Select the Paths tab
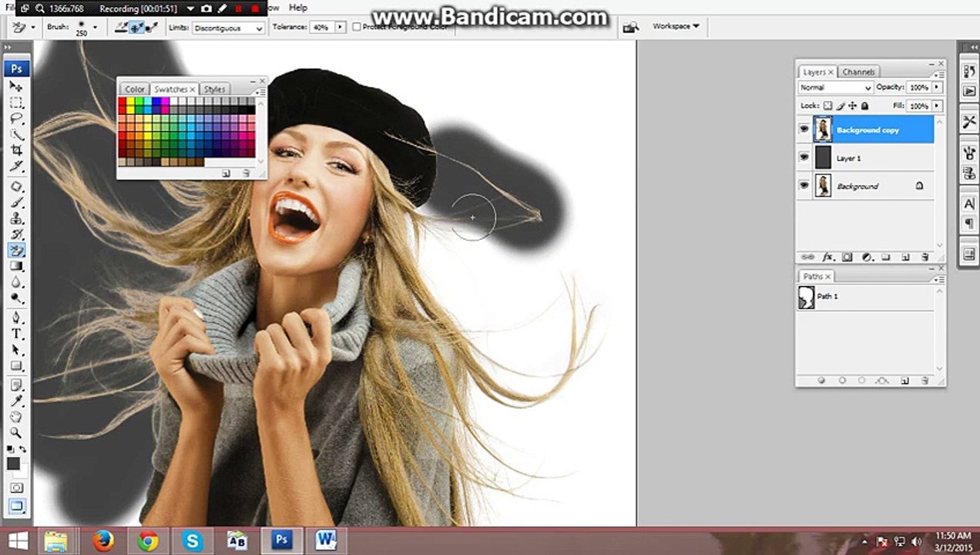The image size is (980, 555). coord(817,276)
